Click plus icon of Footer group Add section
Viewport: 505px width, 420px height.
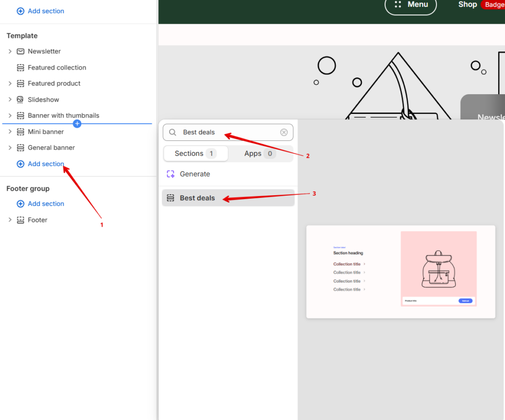pyautogui.click(x=20, y=204)
